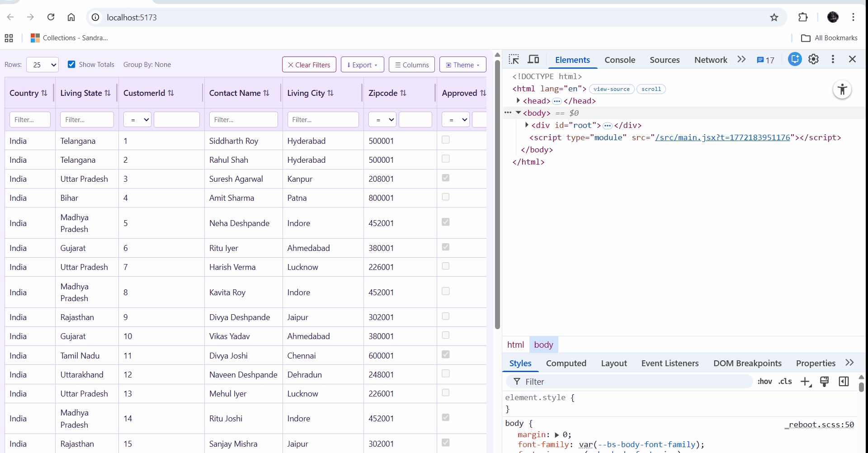Toggle the device toolbar icon in DevTools
This screenshot has width=868, height=453.
pyautogui.click(x=533, y=60)
